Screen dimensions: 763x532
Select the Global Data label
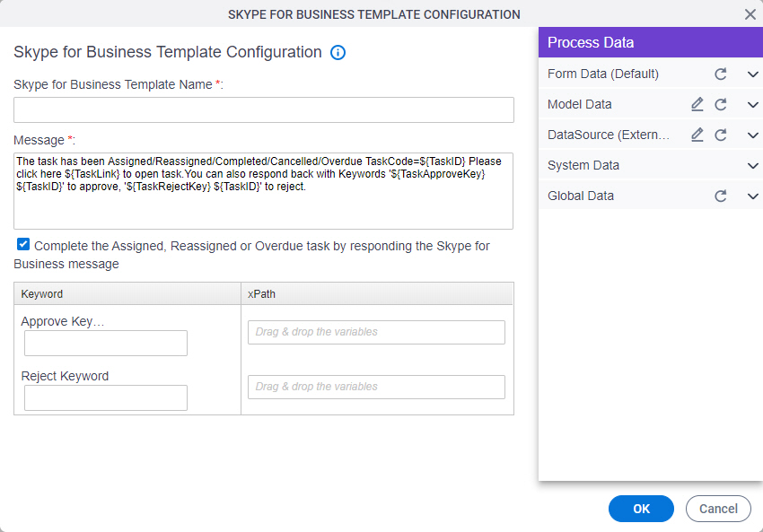coord(581,196)
